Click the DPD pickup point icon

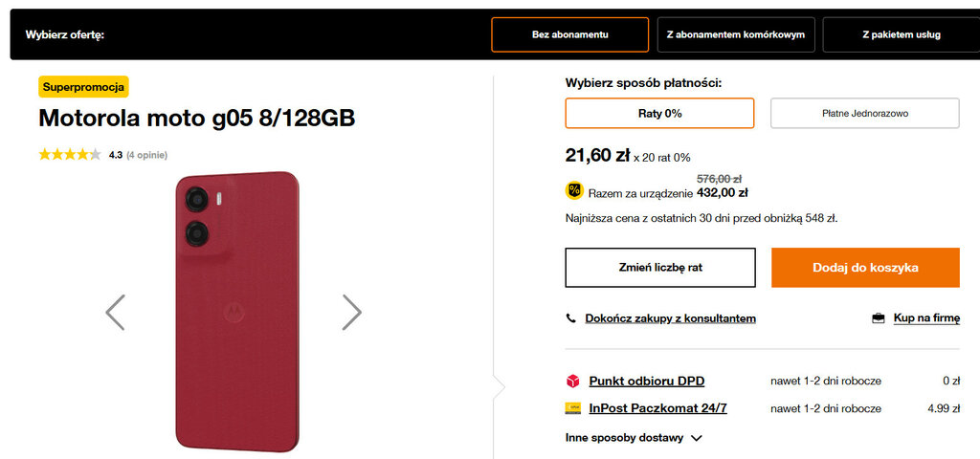[572, 381]
